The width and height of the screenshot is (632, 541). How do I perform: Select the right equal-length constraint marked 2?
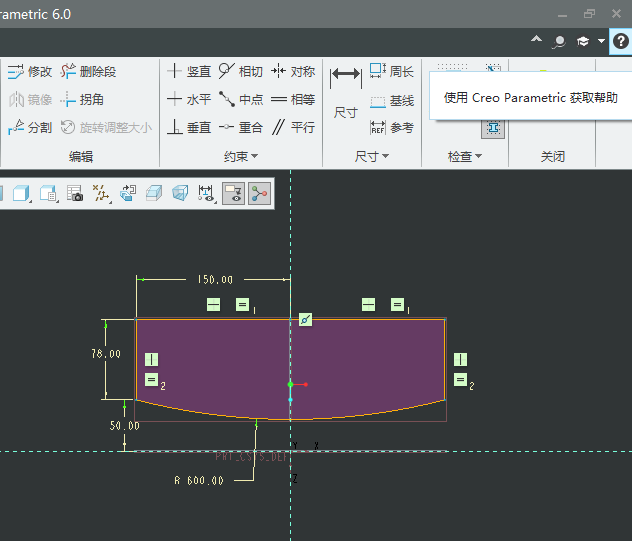tap(461, 380)
